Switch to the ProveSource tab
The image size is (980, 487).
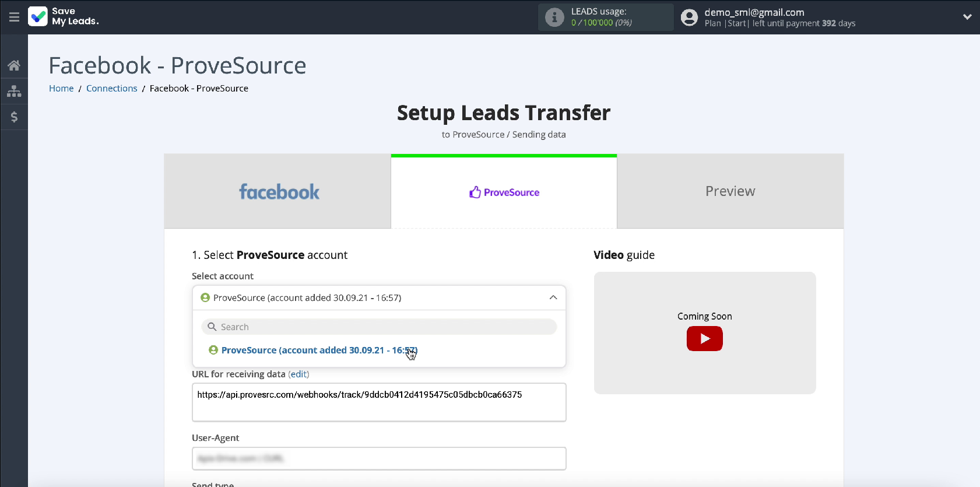504,191
